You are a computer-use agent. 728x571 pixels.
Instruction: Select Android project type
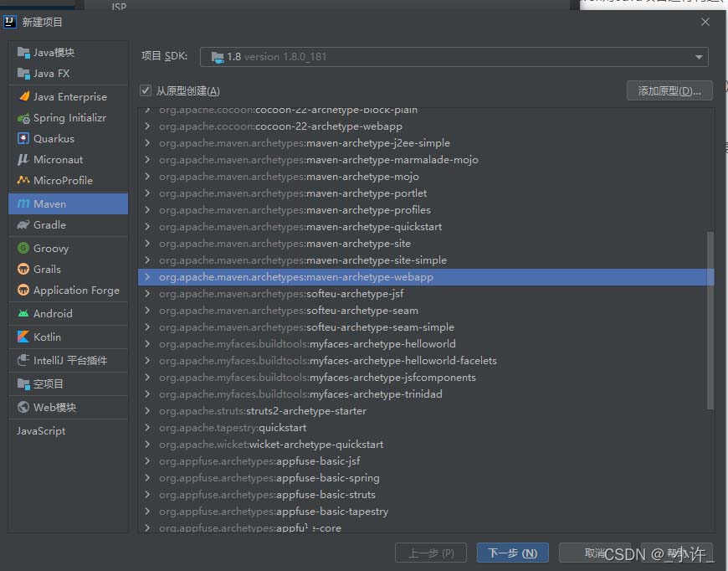(69, 314)
